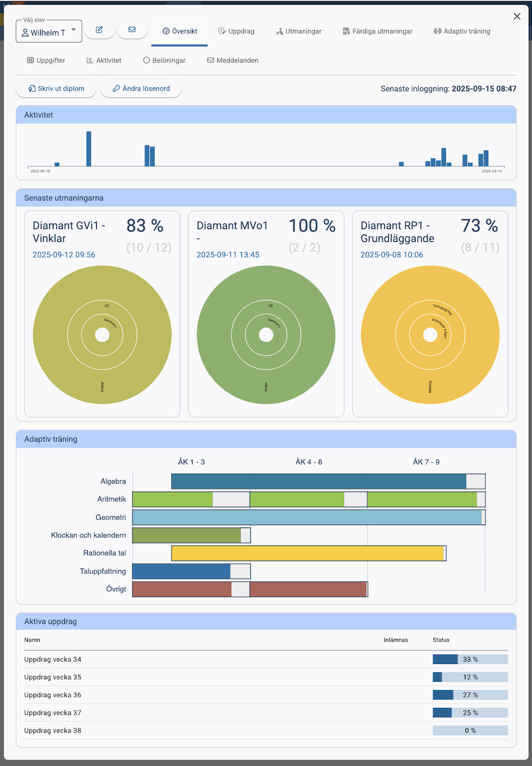Click the Uppdrag vecka 34 status bar
532x766 pixels.
[470, 660]
